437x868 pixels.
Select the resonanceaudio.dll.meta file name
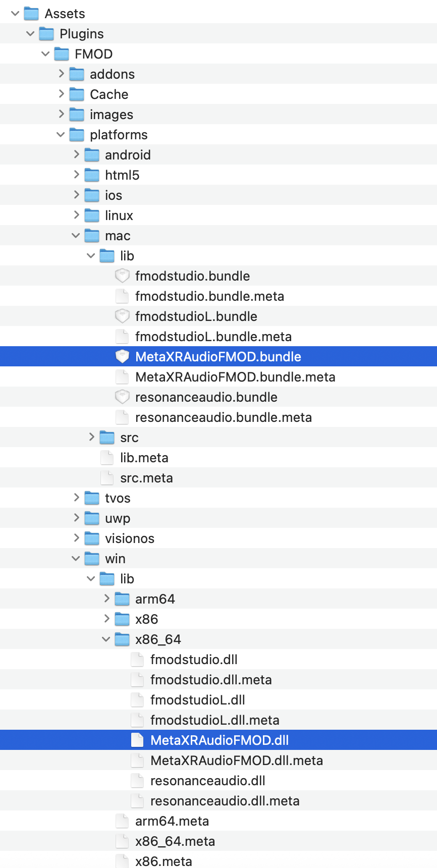point(225,801)
